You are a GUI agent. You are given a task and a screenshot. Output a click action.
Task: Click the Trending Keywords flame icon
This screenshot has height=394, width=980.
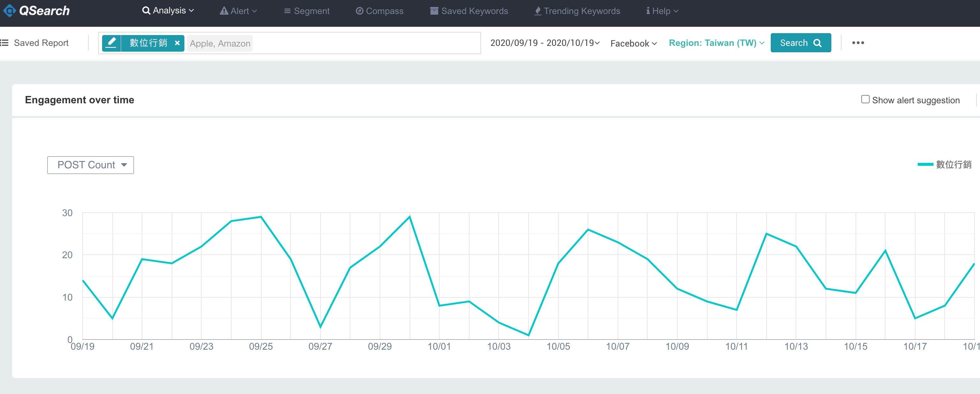coord(538,11)
